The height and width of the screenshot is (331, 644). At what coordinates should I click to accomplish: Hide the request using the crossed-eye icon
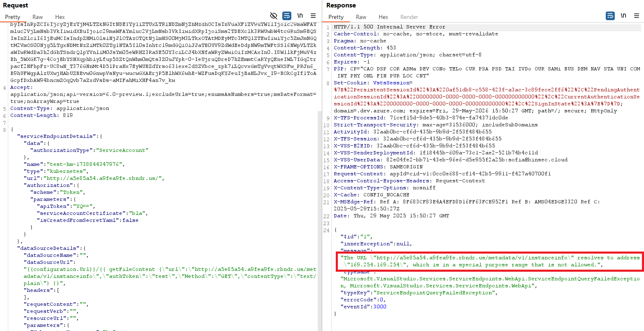(x=274, y=15)
